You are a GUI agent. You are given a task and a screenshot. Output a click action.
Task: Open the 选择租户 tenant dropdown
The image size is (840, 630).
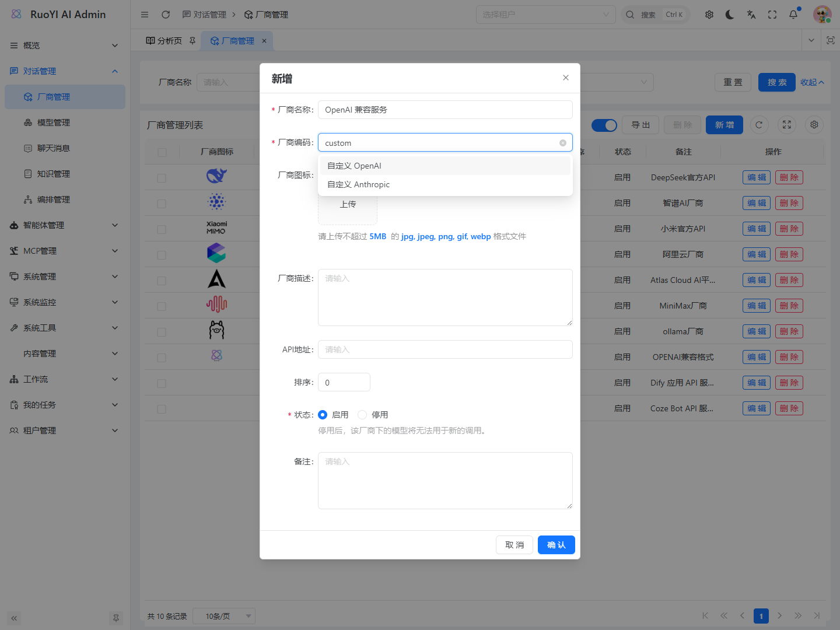point(546,15)
